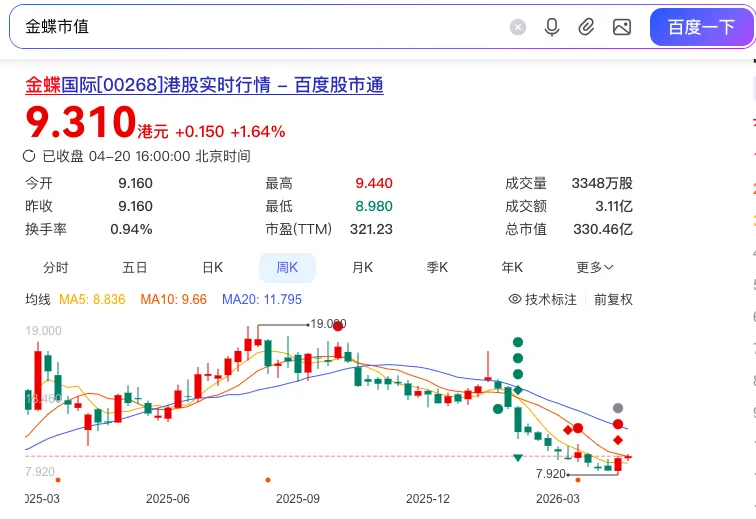Image resolution: width=756 pixels, height=519 pixels.
Task: Switch to 分时 chart tab
Action: tap(56, 267)
